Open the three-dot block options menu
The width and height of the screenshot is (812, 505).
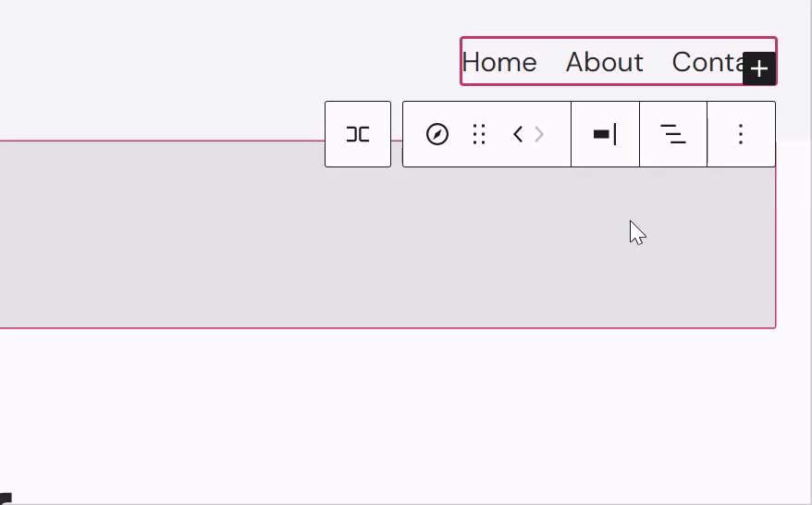click(x=741, y=134)
